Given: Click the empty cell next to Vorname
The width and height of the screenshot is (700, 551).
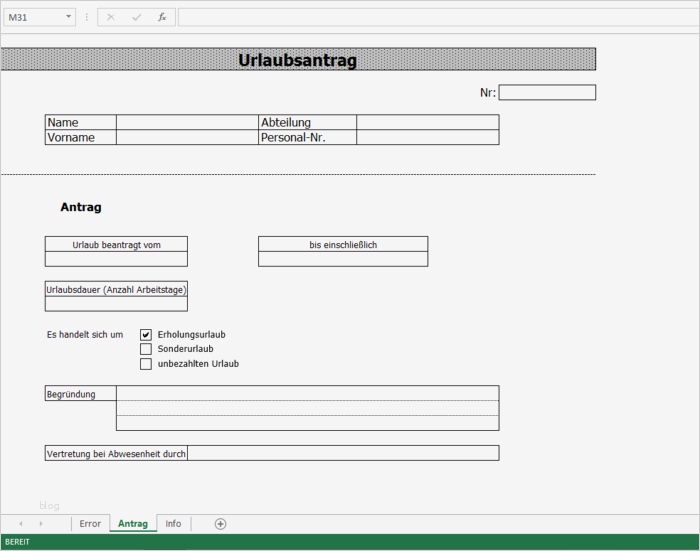Looking at the screenshot, I should pyautogui.click(x=188, y=137).
